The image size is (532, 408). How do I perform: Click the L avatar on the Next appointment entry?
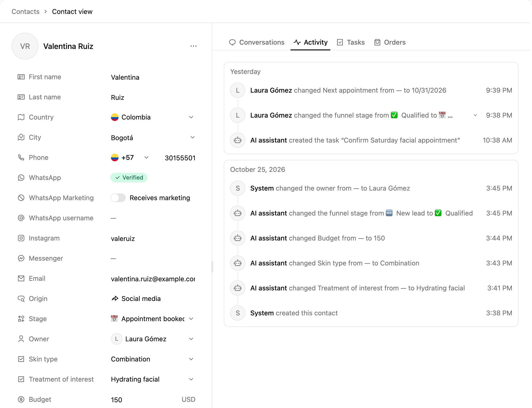[238, 90]
